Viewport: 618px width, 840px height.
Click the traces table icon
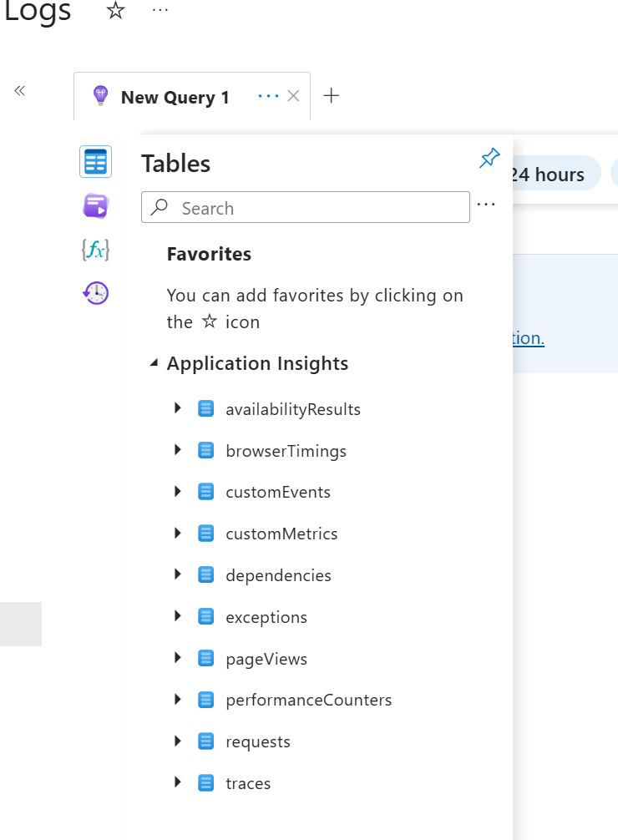[205, 783]
